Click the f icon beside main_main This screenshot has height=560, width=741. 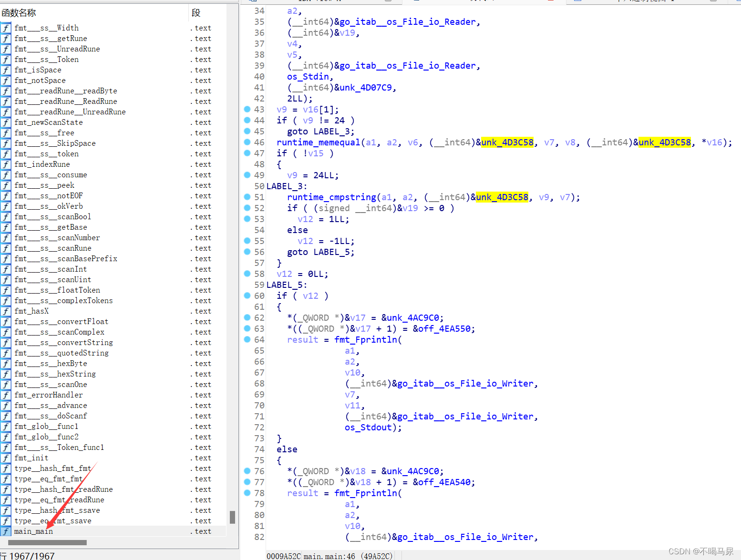click(x=5, y=531)
